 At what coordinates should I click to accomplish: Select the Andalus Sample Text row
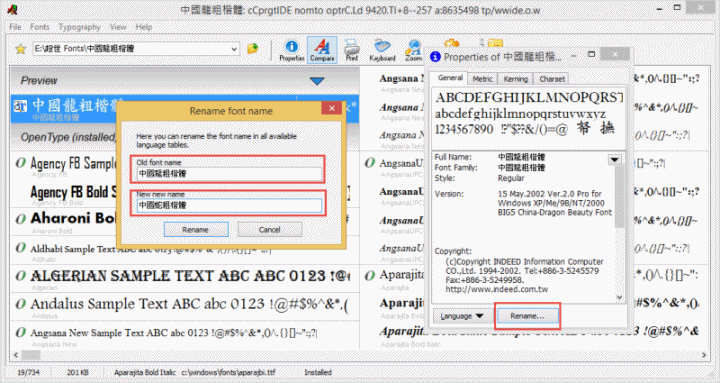tap(185, 306)
